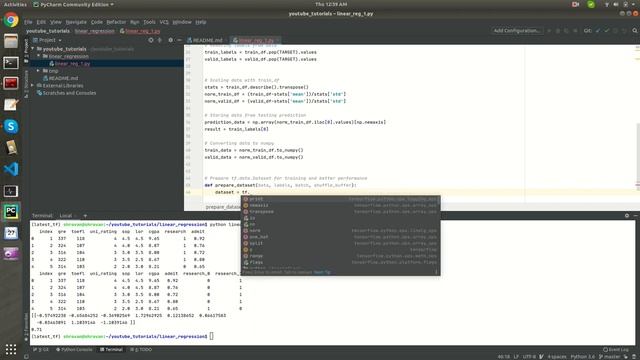The height and width of the screenshot is (360, 640).
Task: Click the green VCS commit checkmark
Action: [607, 31]
